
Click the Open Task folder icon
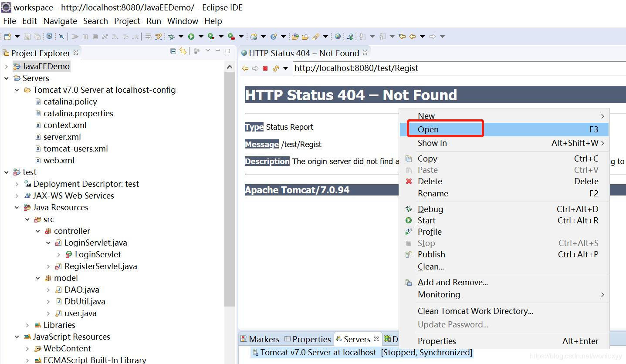(305, 37)
